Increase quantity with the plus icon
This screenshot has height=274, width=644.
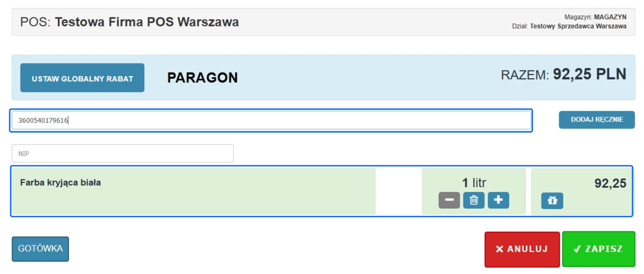pos(498,200)
